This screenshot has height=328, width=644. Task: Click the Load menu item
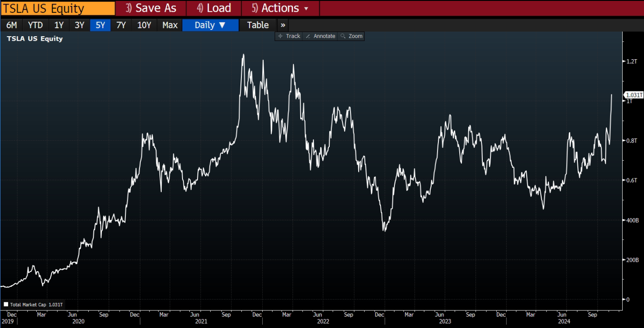coord(214,8)
